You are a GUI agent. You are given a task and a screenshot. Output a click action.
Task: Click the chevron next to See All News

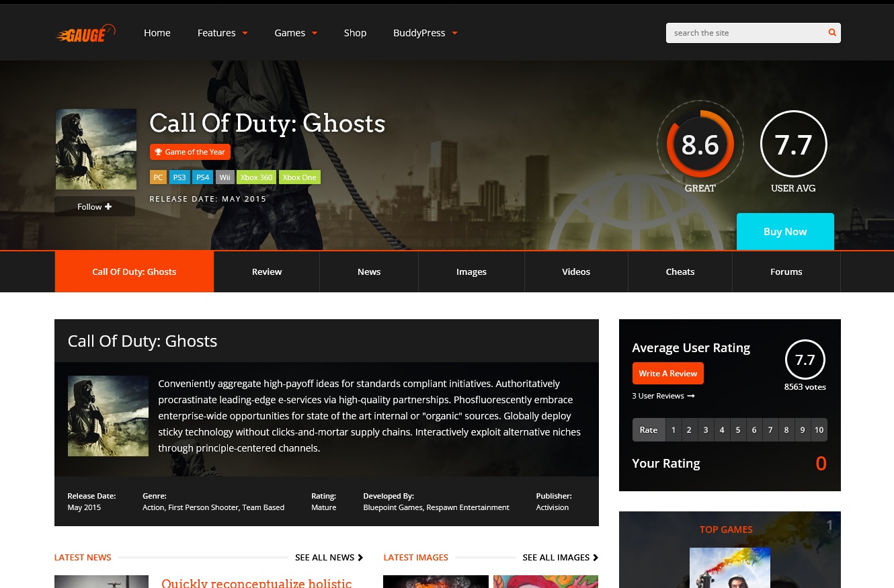(x=360, y=557)
